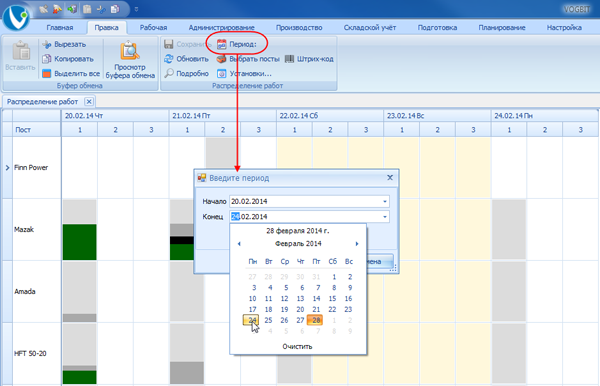Screen dimensions: 600x386
Task: Click the quick access icon with red X
Action: coord(57,9)
